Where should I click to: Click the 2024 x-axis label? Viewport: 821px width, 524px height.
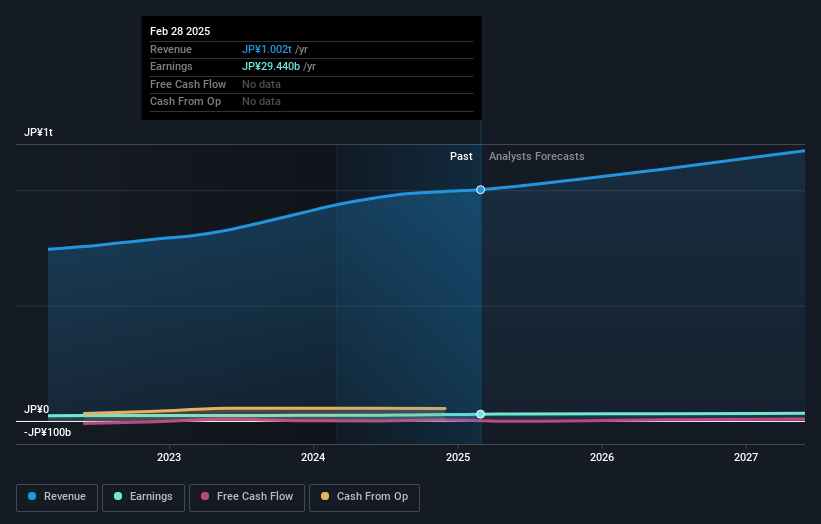tap(313, 457)
